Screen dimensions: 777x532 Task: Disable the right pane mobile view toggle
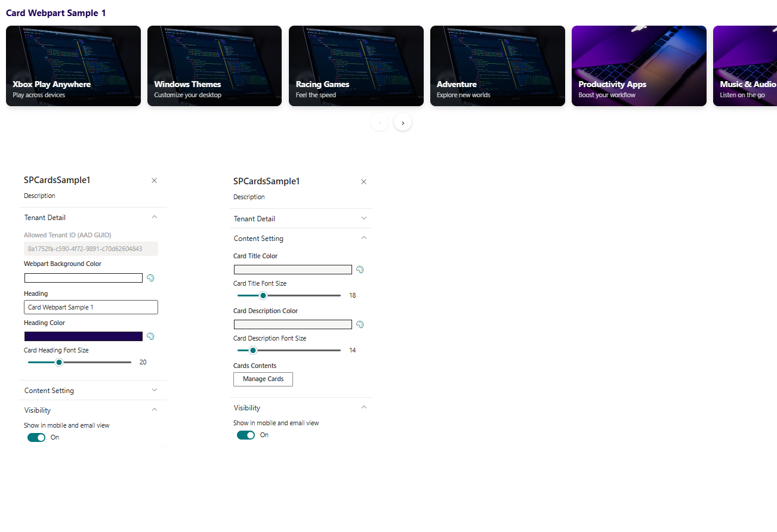point(245,435)
